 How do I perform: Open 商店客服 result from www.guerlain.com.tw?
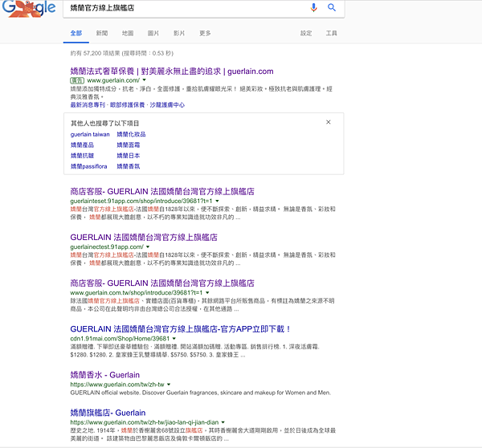pos(162,283)
